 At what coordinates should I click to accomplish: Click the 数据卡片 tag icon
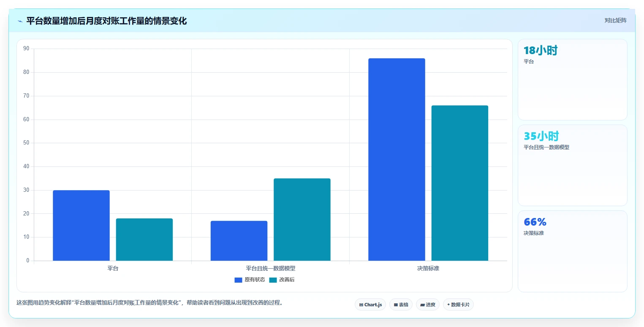tap(448, 305)
